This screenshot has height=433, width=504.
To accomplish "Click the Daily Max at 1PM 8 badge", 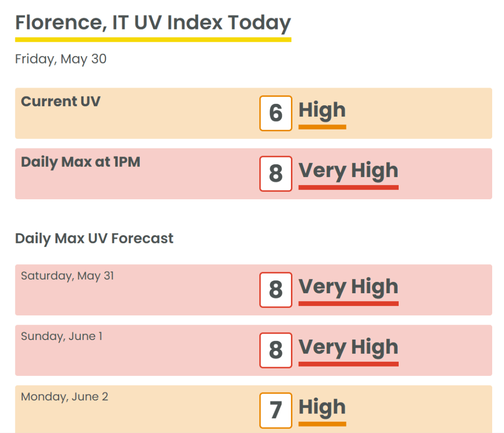I will click(276, 174).
